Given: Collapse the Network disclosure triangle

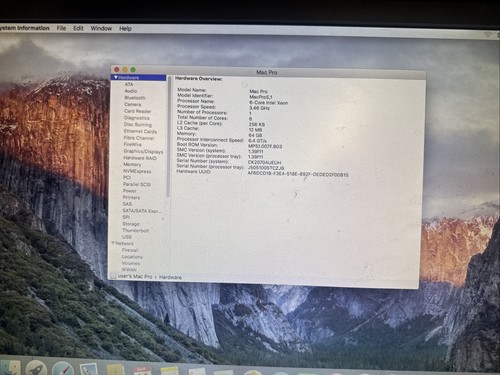Looking at the screenshot, I should (x=113, y=243).
